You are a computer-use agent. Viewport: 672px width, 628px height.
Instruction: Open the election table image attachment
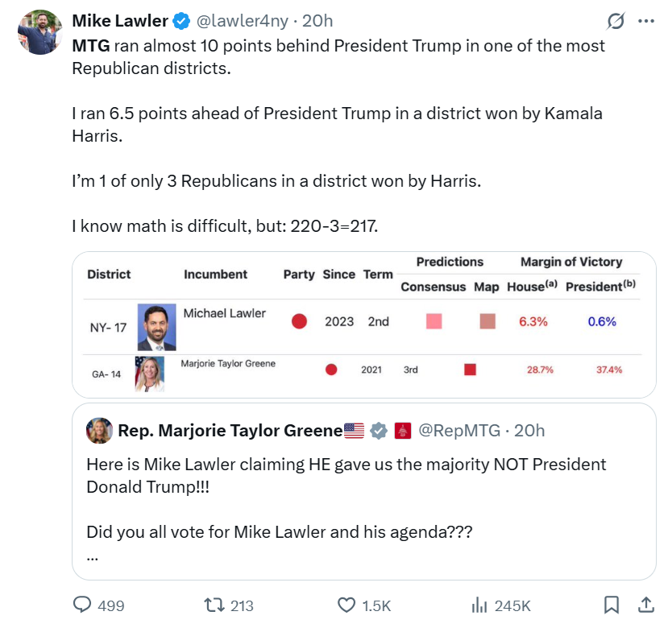click(x=363, y=324)
